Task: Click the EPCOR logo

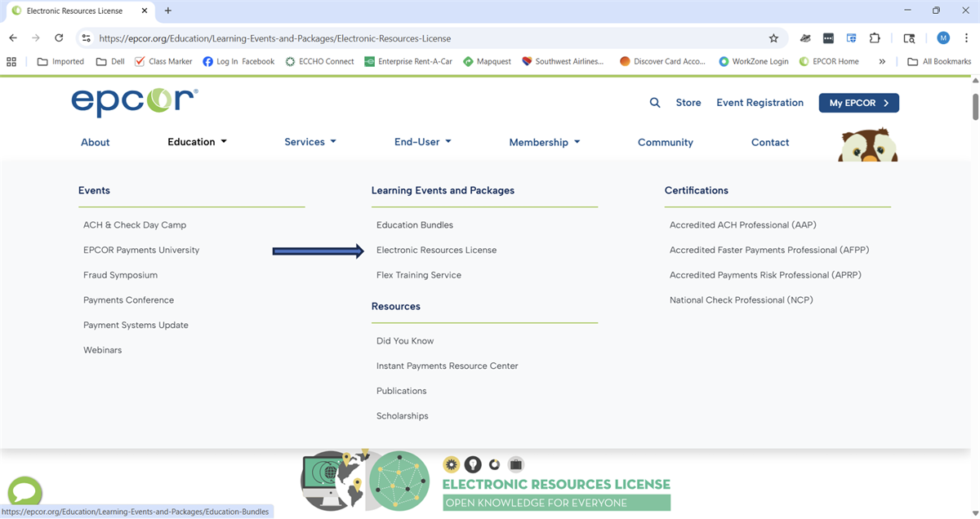Action: coord(134,102)
